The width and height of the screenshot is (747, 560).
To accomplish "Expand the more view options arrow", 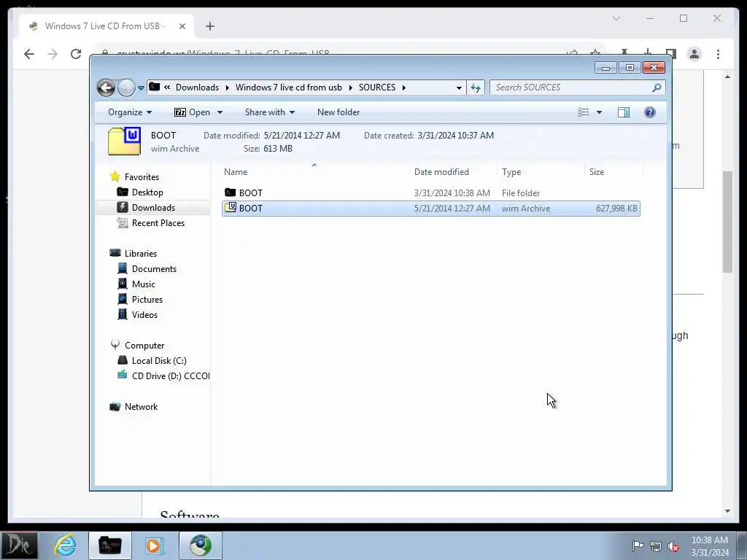I will (600, 112).
